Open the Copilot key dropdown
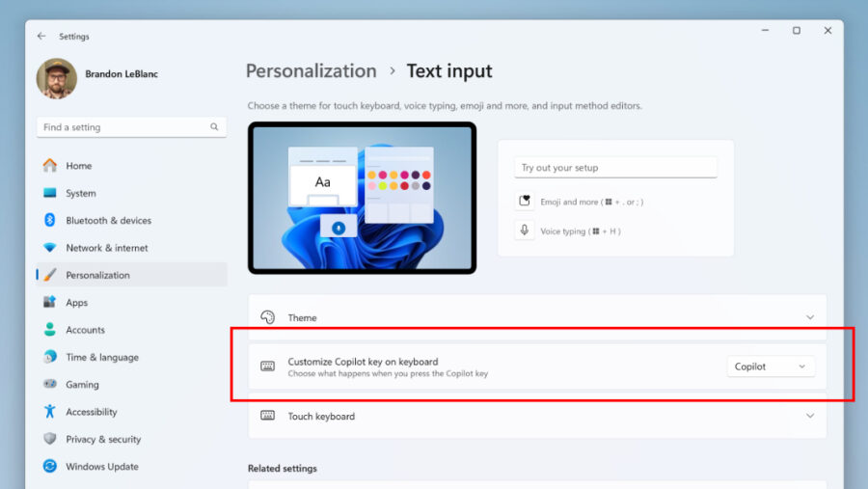 coord(771,367)
